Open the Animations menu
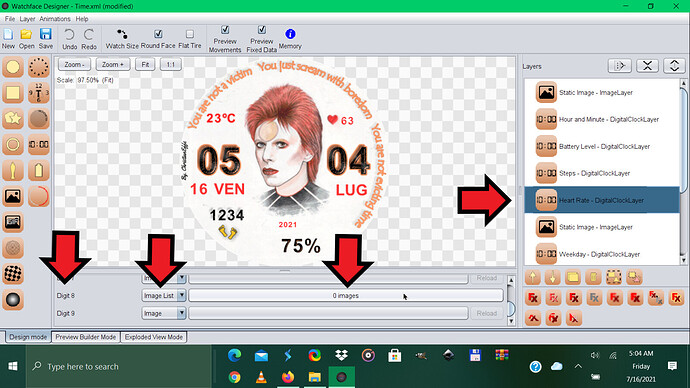The image size is (690, 388). click(55, 19)
